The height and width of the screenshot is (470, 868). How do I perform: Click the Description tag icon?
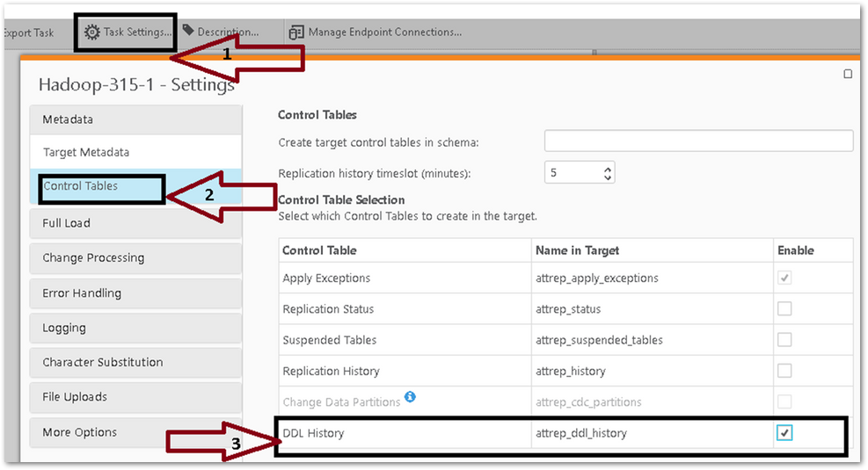188,31
